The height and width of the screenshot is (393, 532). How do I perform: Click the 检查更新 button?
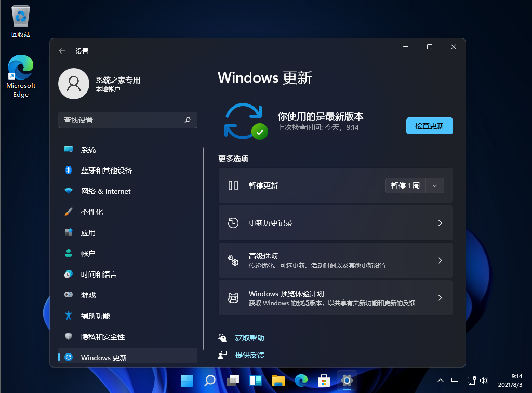(429, 126)
